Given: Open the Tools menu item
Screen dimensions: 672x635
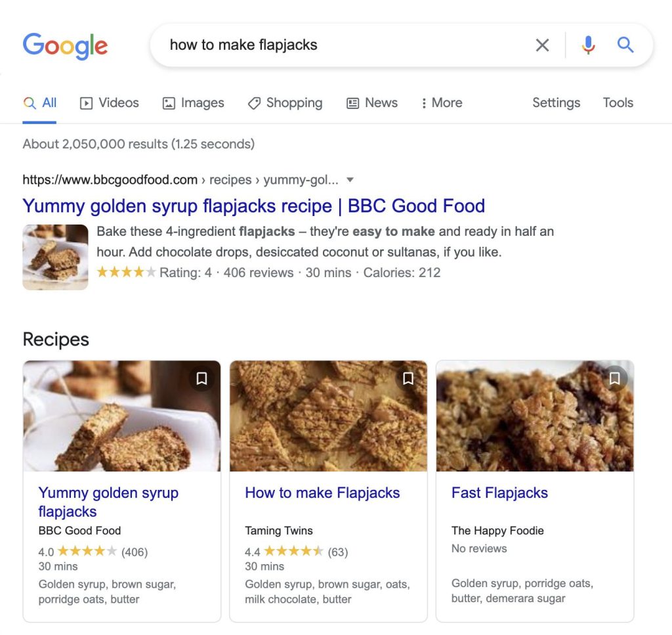Looking at the screenshot, I should tap(618, 102).
